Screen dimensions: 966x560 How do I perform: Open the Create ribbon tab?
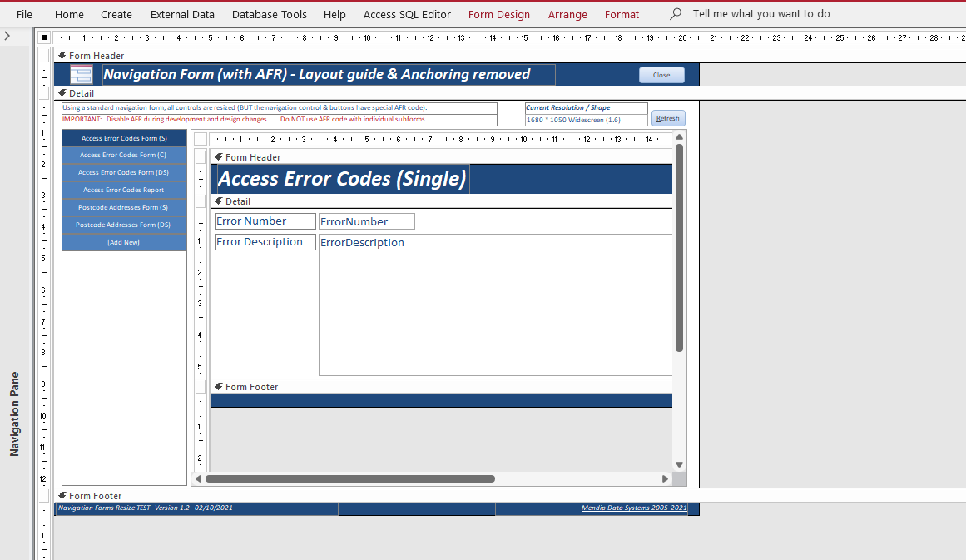pos(116,14)
